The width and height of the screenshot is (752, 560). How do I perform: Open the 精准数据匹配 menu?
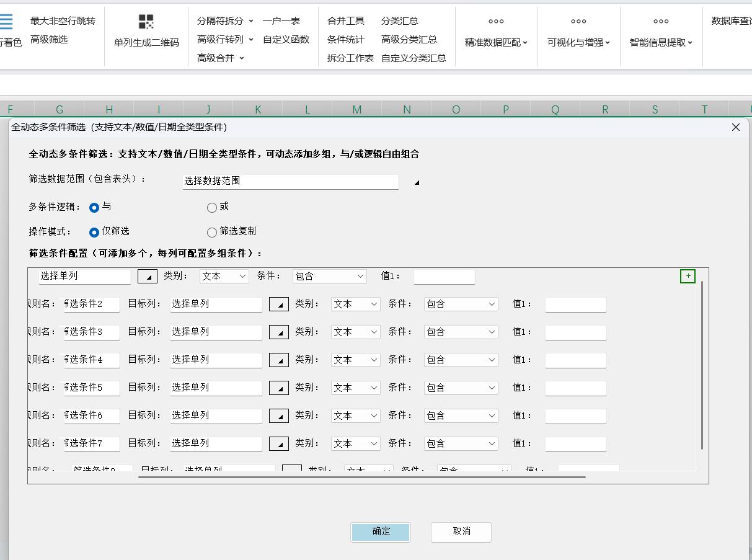pos(495,43)
